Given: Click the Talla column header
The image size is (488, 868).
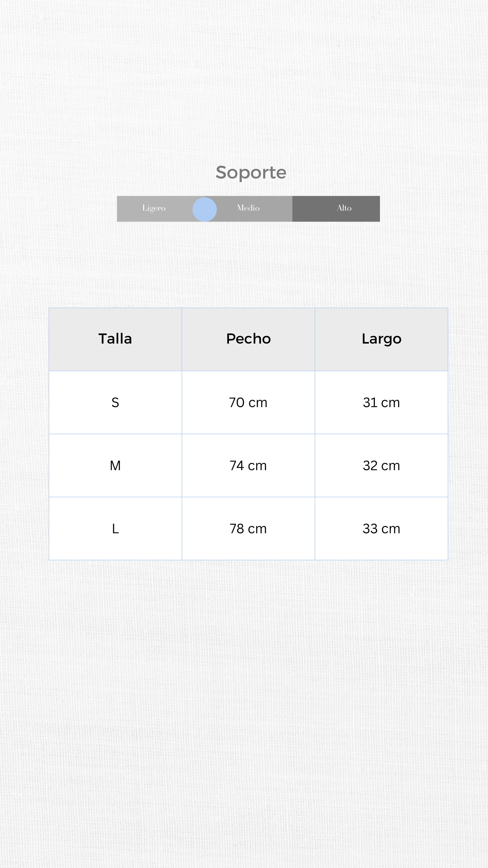Looking at the screenshot, I should pos(115,339).
